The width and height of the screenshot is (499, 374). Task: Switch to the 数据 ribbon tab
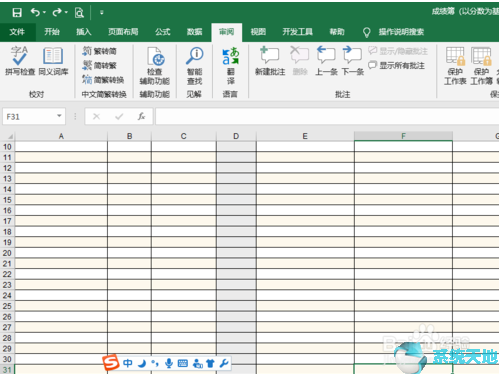[194, 32]
